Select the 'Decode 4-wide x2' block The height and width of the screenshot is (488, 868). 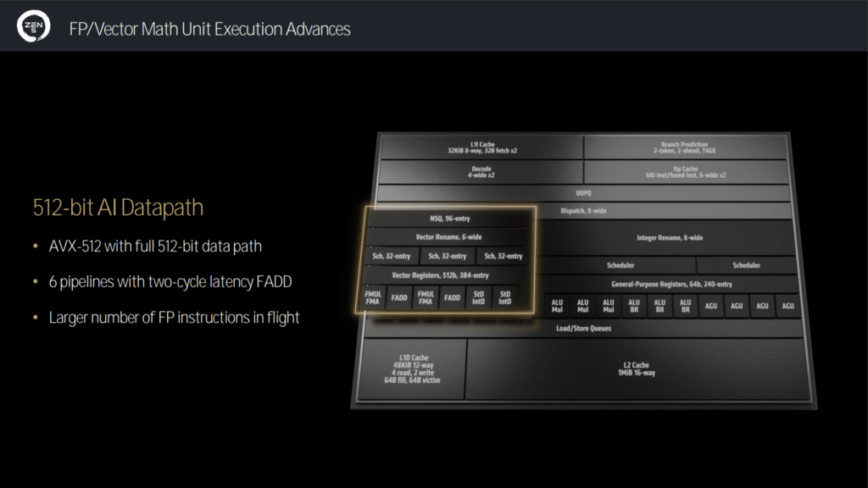click(x=481, y=172)
